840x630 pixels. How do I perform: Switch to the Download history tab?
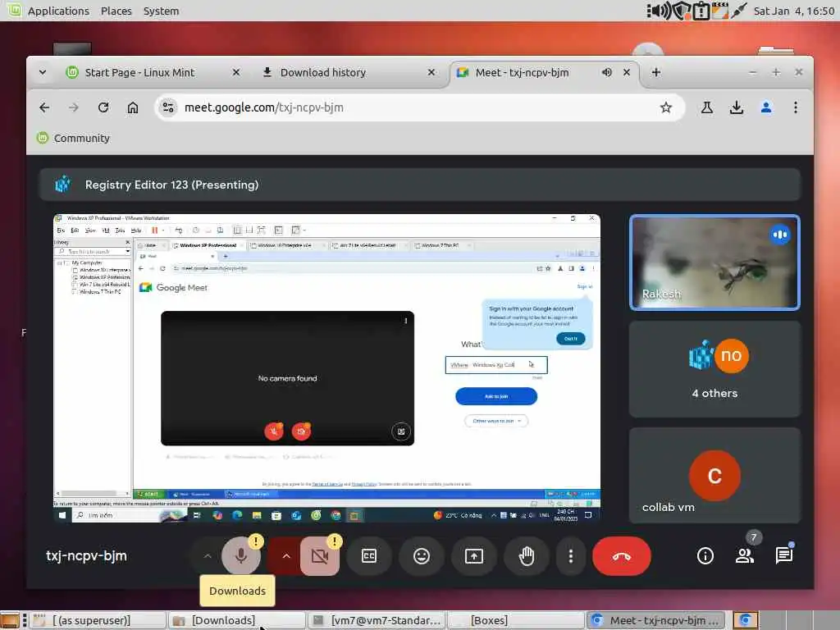323,72
